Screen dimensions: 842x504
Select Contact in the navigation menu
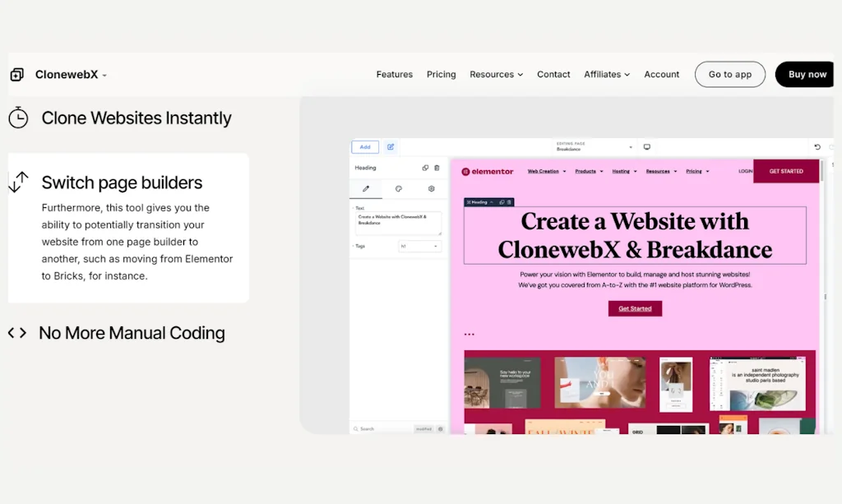pyautogui.click(x=553, y=74)
